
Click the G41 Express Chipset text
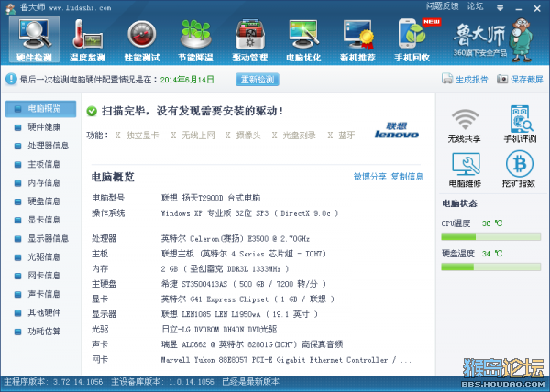click(x=247, y=299)
